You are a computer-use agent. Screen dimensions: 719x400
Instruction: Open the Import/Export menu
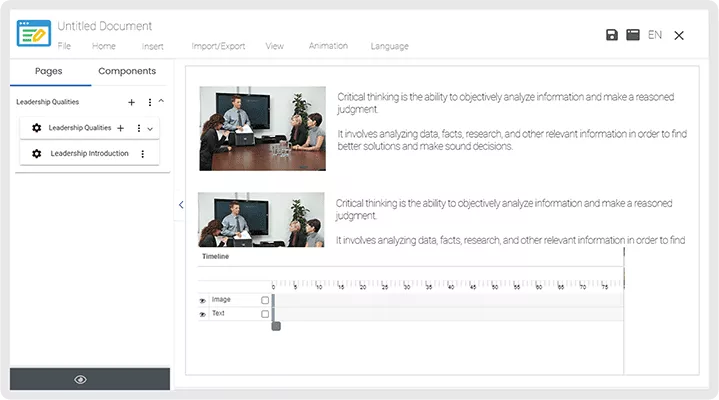(218, 46)
